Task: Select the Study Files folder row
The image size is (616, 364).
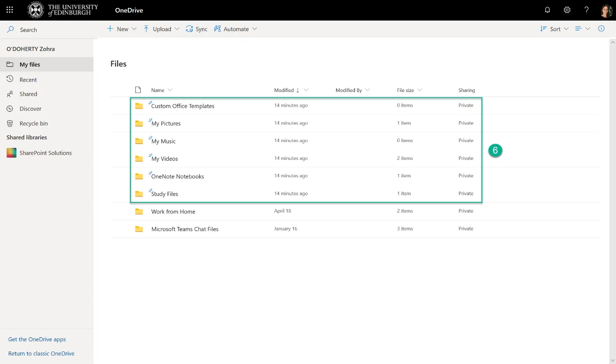Action: 164,193
